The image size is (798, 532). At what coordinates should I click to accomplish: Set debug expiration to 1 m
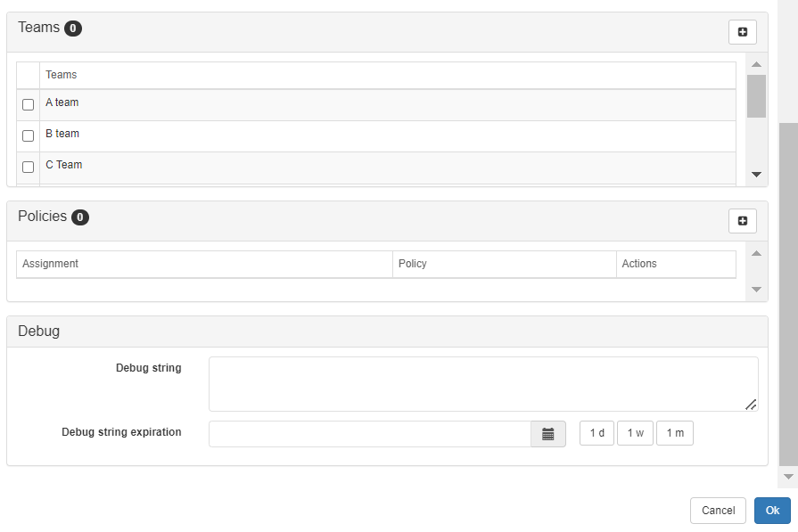[x=675, y=433]
